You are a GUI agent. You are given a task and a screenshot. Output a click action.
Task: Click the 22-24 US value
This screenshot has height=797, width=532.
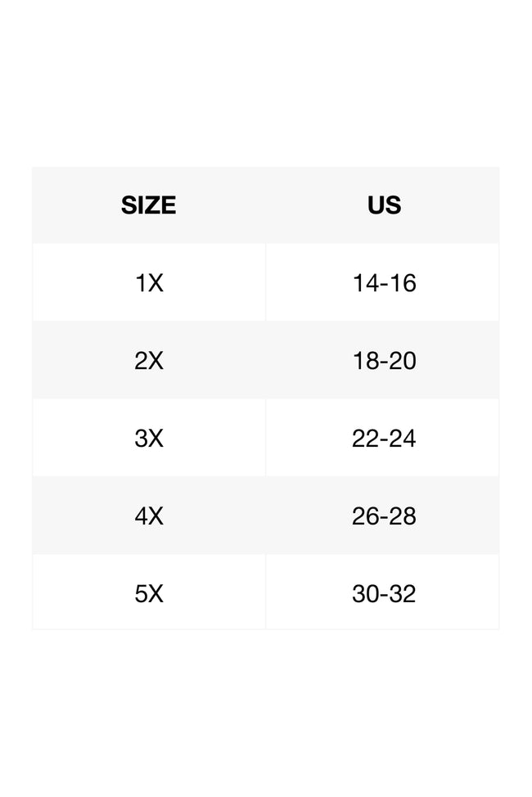(x=384, y=439)
